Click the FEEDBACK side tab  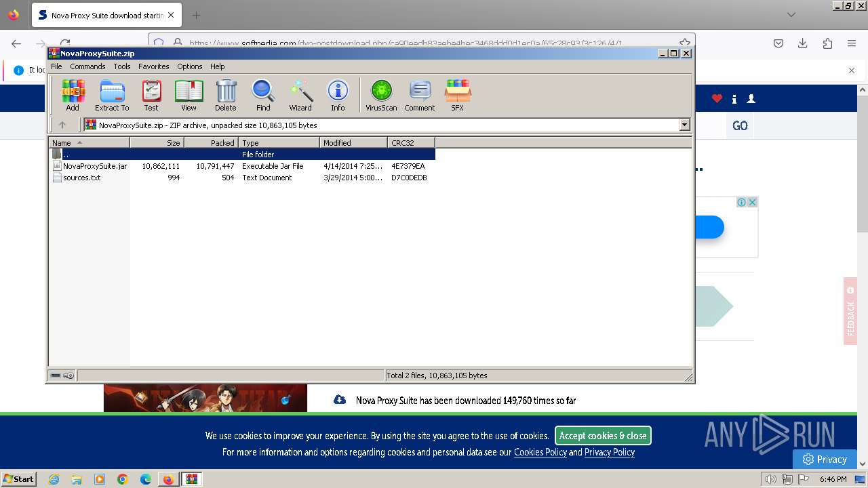(850, 311)
